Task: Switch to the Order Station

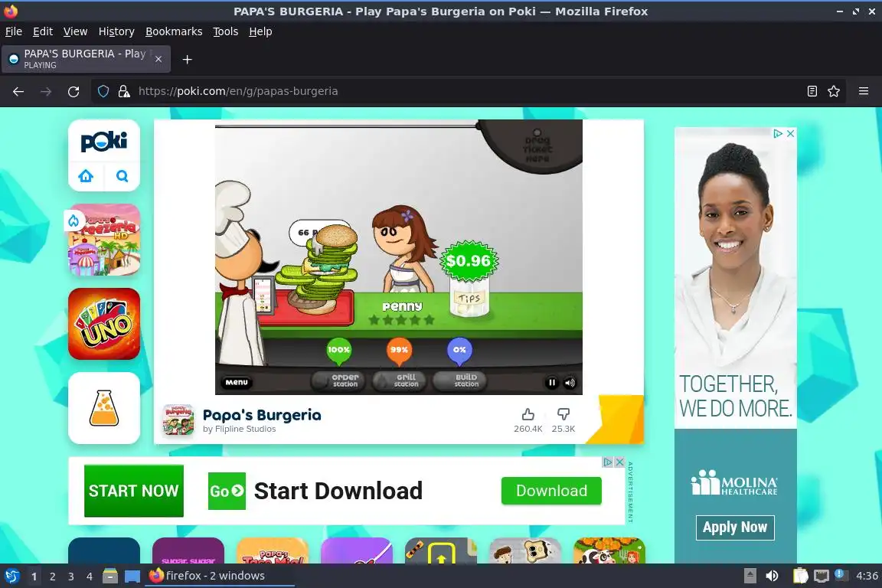Action: [x=338, y=381]
